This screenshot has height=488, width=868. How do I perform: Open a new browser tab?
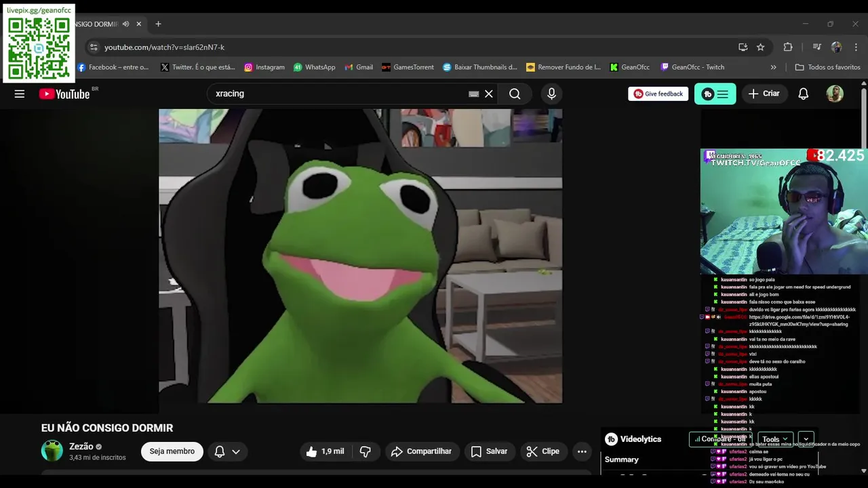[x=158, y=24]
